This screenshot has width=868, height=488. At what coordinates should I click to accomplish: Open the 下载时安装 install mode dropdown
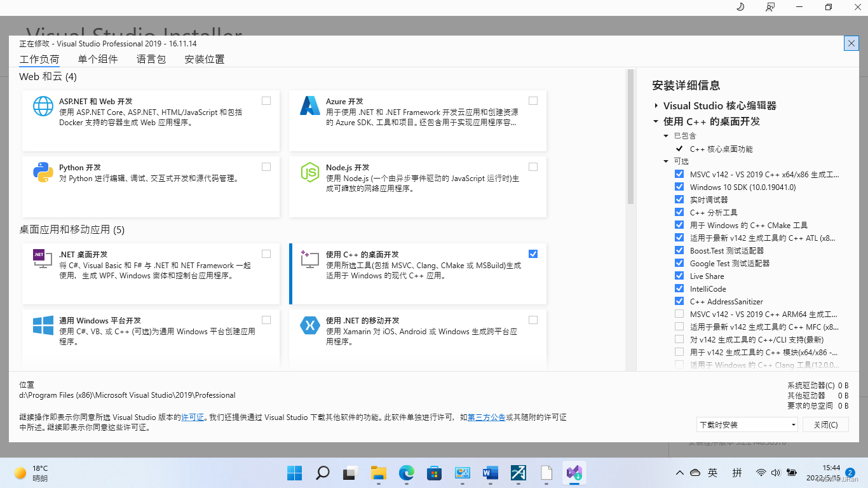pyautogui.click(x=747, y=424)
